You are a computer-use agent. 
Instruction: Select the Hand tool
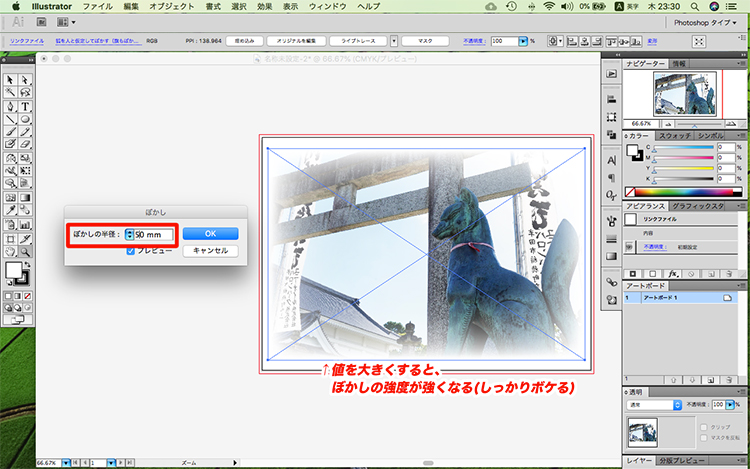click(10, 250)
